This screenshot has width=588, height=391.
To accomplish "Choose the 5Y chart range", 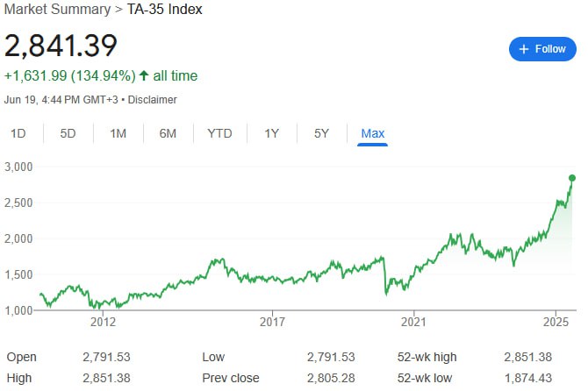I will pos(322,133).
